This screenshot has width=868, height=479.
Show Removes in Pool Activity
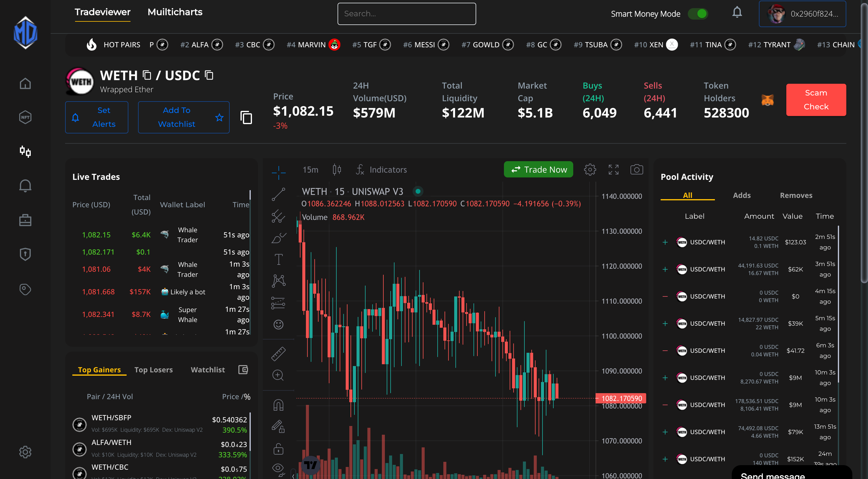796,196
